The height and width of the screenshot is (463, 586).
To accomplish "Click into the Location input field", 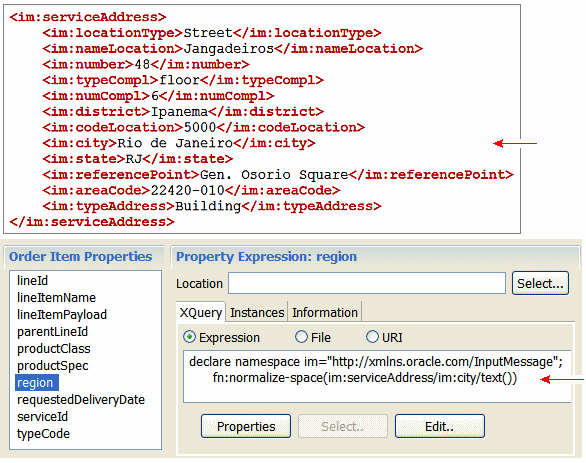I will click(x=367, y=283).
